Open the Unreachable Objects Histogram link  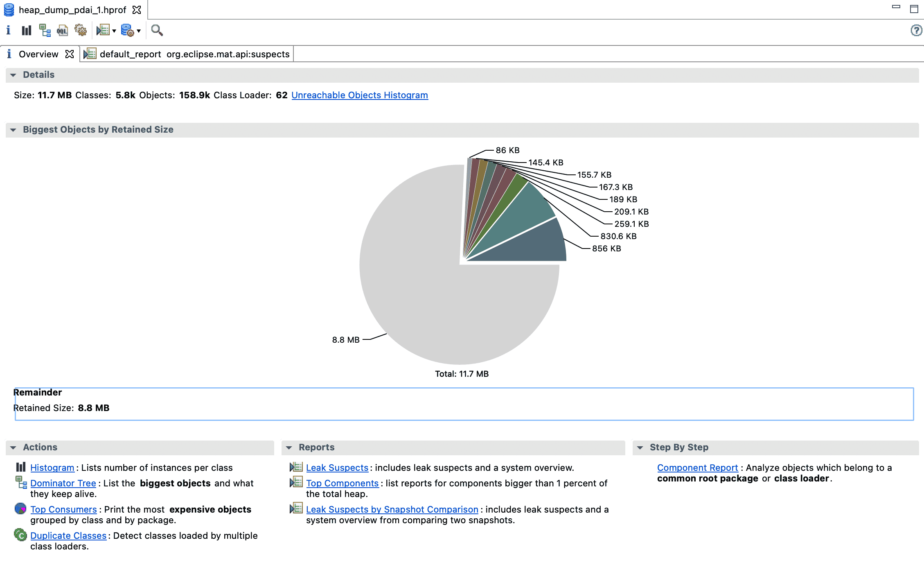(x=359, y=95)
